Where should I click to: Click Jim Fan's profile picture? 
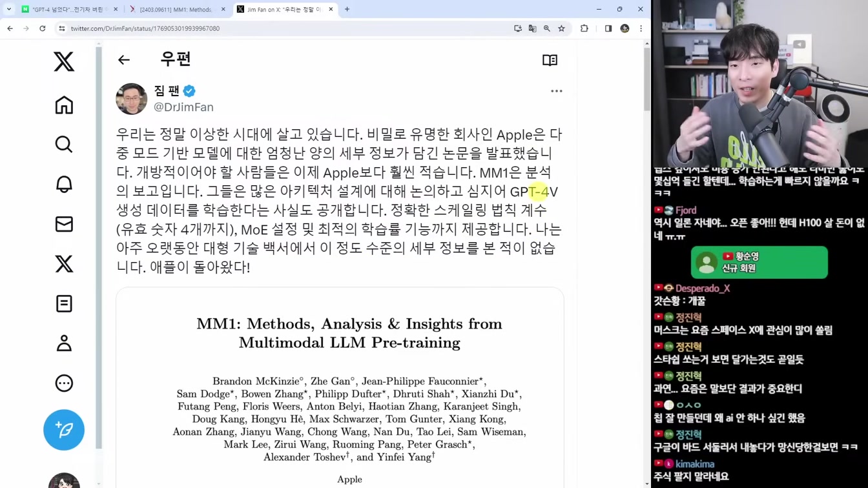pos(131,99)
